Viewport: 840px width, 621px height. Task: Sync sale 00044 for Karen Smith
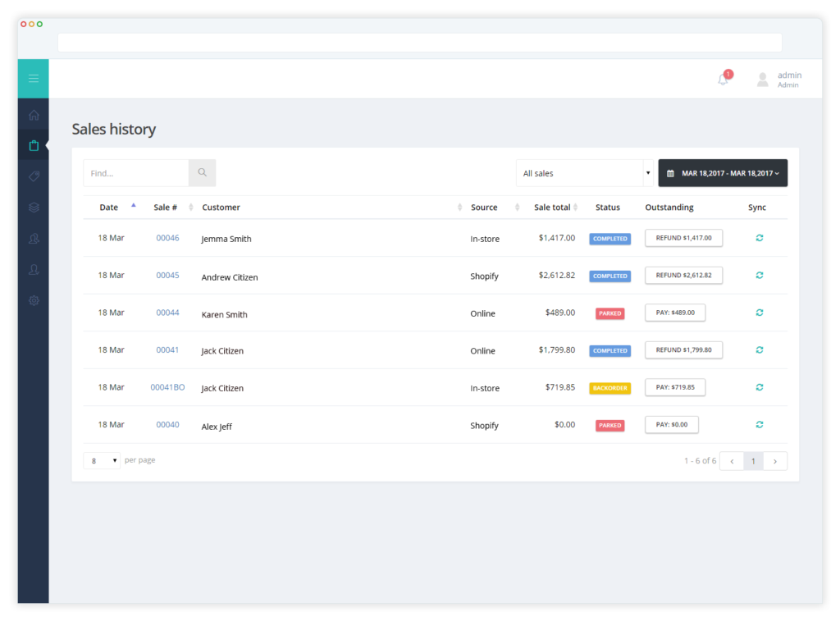759,313
